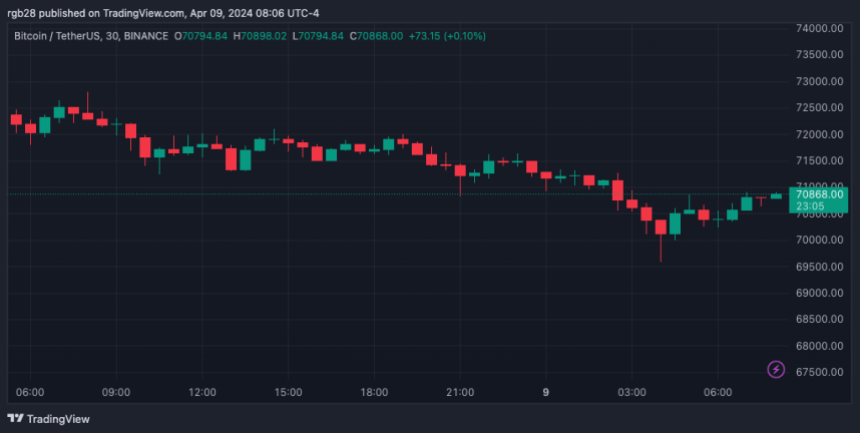The image size is (860, 433).
Task: Click the 23:05 candle countdown timer
Action: click(810, 206)
